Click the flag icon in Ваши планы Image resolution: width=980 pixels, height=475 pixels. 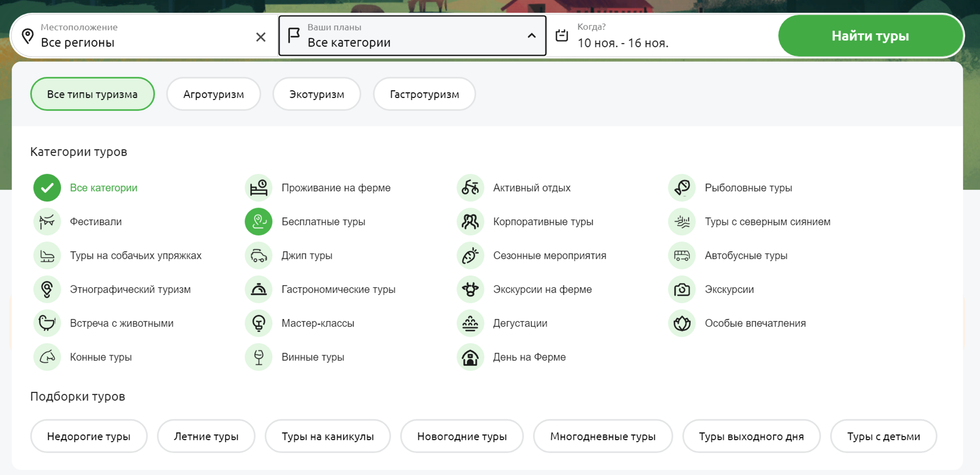click(294, 36)
